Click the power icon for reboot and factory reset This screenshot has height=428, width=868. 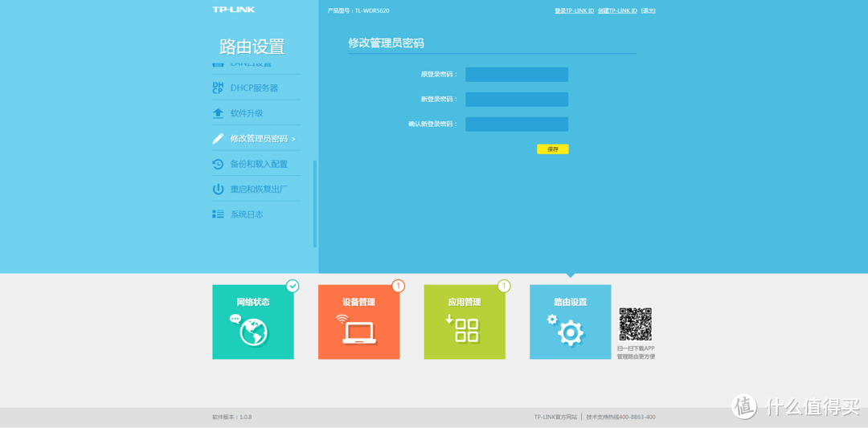click(218, 190)
